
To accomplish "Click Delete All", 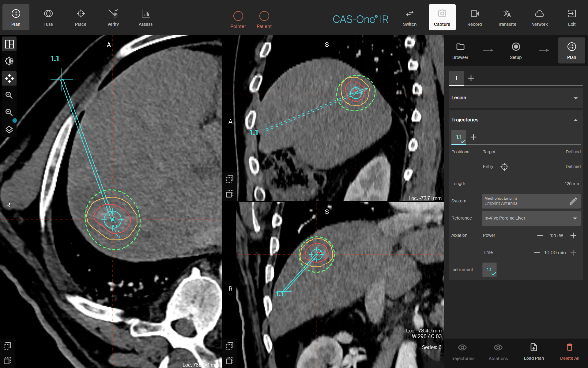I will (x=570, y=352).
